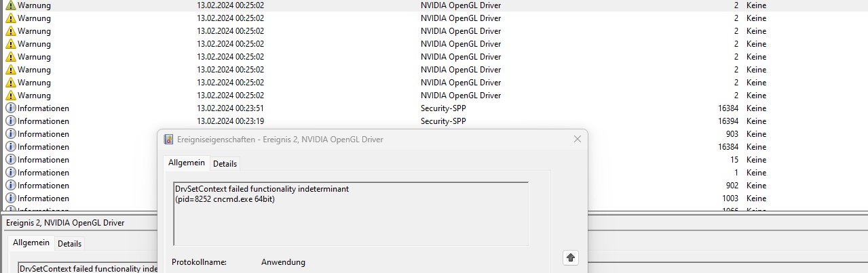Click the truncated DrvSetContext text in the lower pane

88,269
